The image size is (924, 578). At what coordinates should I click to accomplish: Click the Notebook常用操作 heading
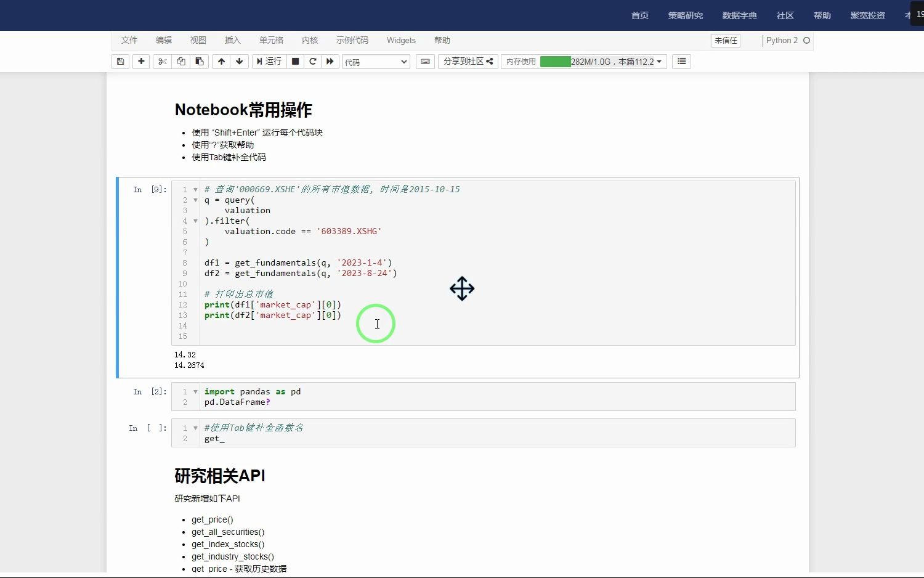243,110
